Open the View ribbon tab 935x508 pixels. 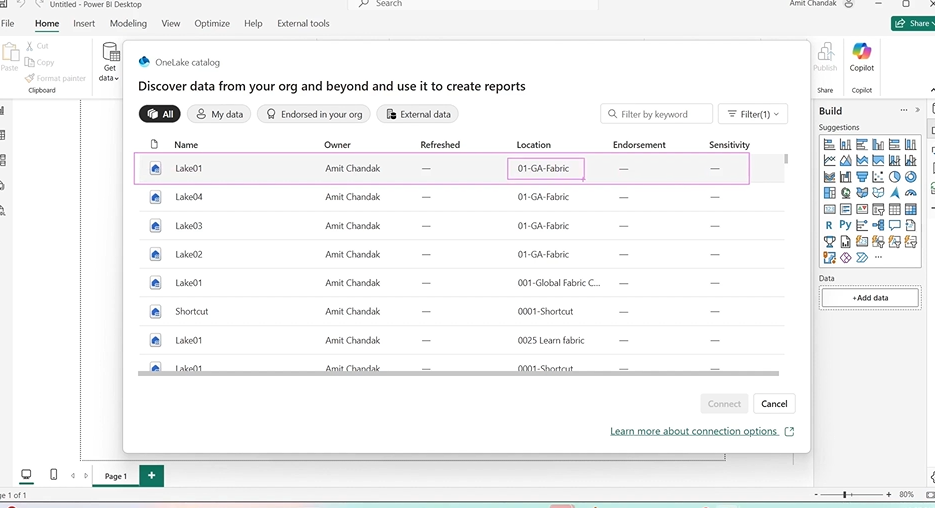[171, 23]
